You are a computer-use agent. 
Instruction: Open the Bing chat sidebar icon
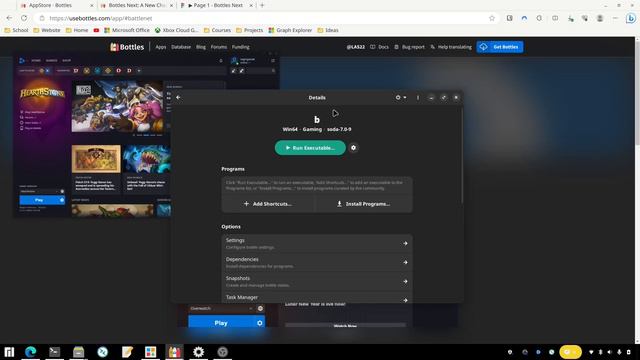(x=631, y=18)
